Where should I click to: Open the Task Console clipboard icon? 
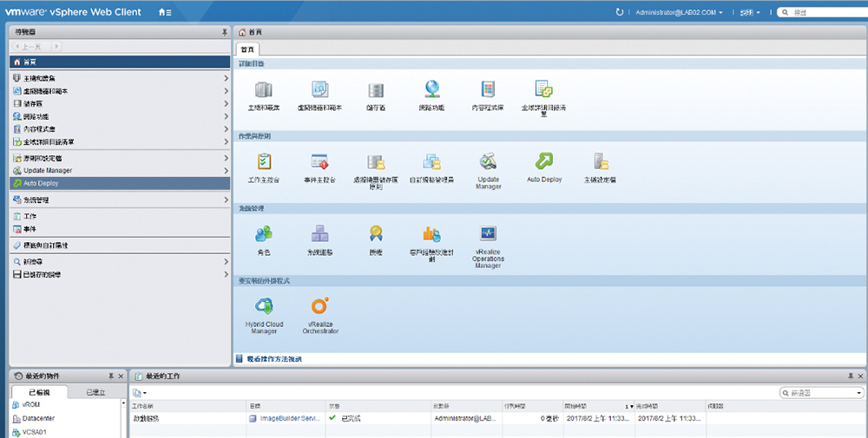pyautogui.click(x=264, y=161)
